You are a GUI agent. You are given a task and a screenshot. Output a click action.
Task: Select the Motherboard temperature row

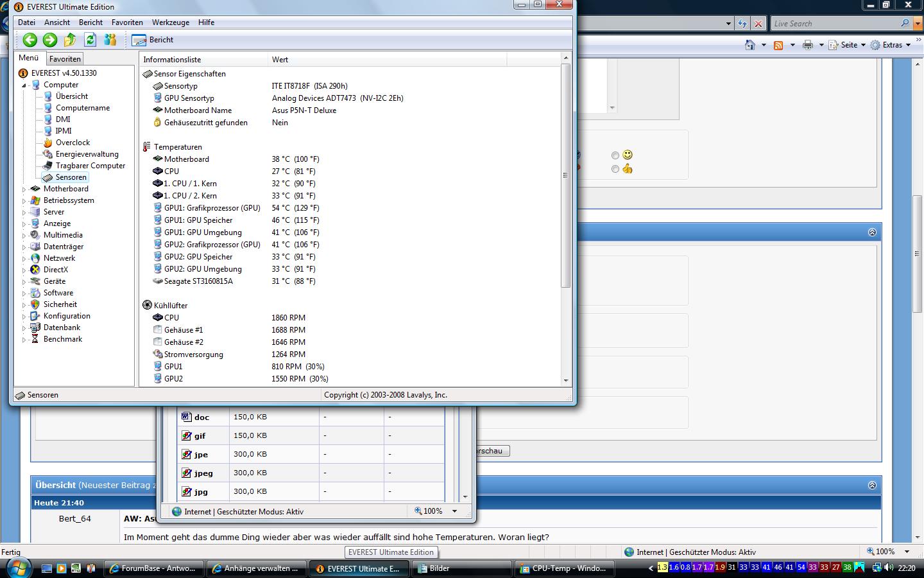[x=350, y=159]
